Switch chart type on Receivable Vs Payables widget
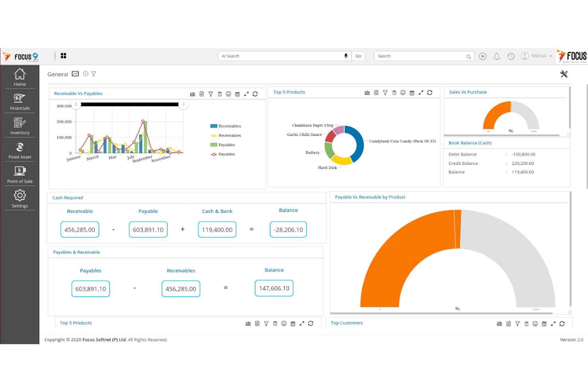Image resolution: width=588 pixels, height=392 pixels. click(193, 94)
